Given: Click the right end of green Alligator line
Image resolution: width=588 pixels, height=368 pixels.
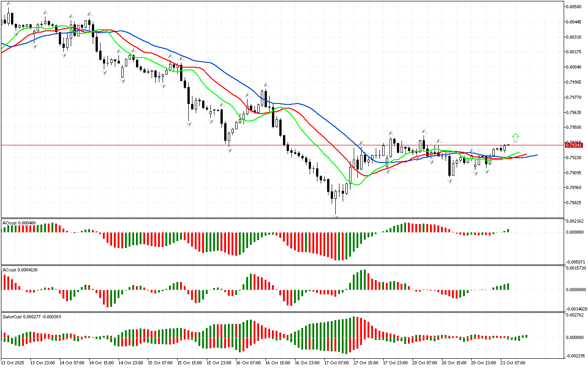Looking at the screenshot, I should pos(519,152).
